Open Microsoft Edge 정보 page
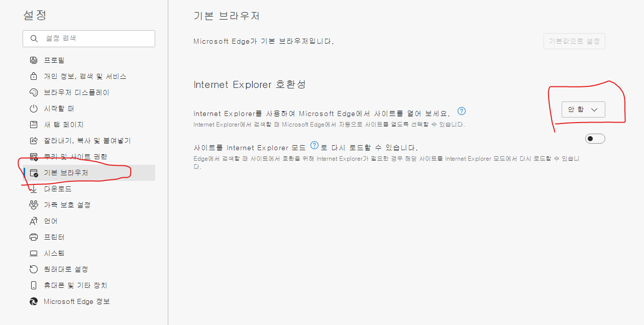Viewport: 644px width, 325px height. pyautogui.click(x=89, y=301)
